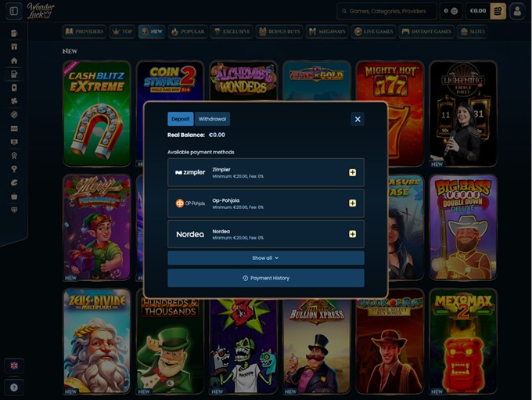Screen dimensions: 532x400
Task: Click the home icon in sidebar
Action: (14, 60)
